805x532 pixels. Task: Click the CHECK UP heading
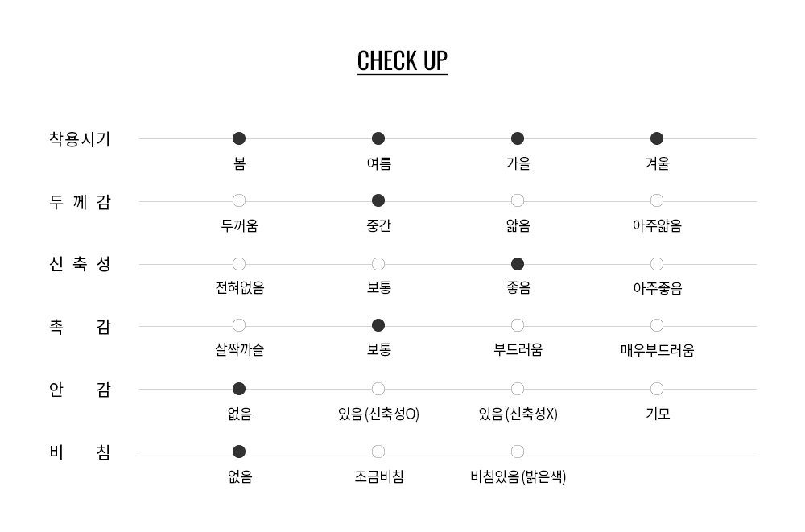click(x=402, y=61)
